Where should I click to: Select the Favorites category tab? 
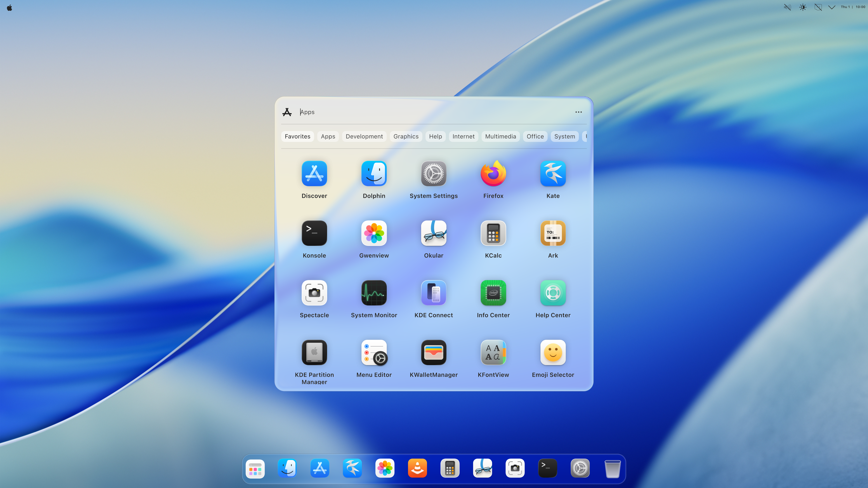pyautogui.click(x=297, y=136)
